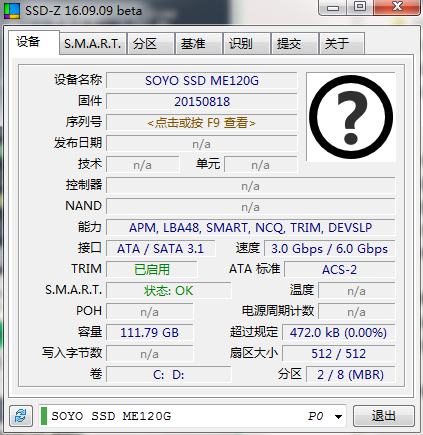Click the device name field SOYO SSD ME120G
This screenshot has height=435, width=423.
coord(202,81)
